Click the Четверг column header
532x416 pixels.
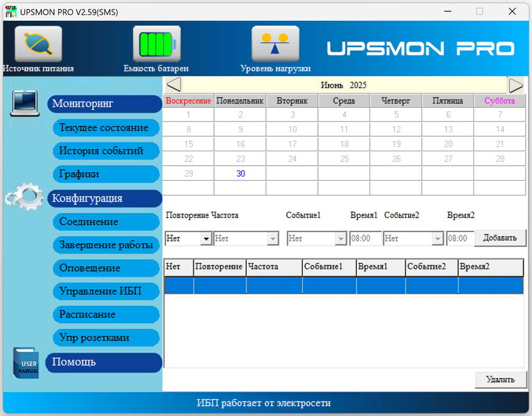point(396,101)
